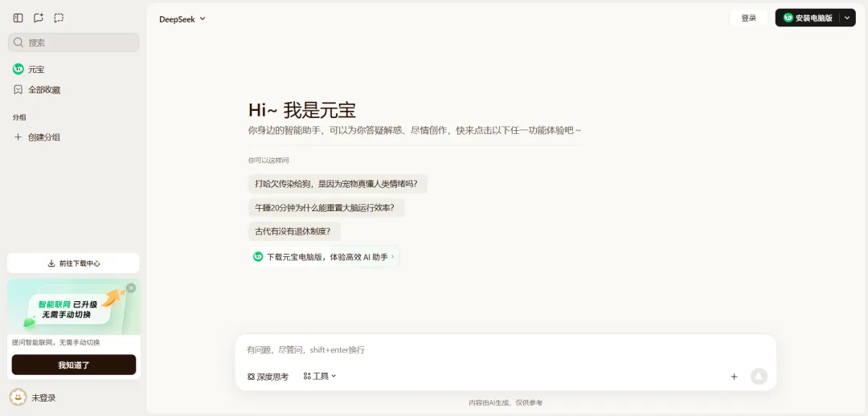Screen dimensions: 868x416
Task: Focus the chat message input field
Action: [x=505, y=349]
